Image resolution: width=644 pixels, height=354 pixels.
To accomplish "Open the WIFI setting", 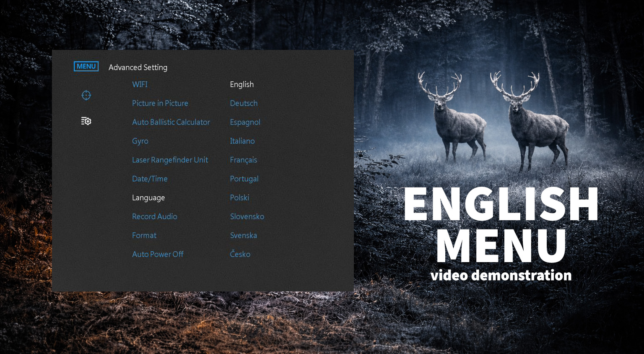I will [x=140, y=84].
